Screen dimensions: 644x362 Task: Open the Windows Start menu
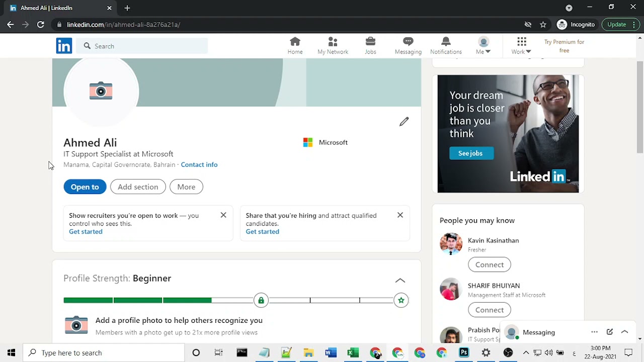point(12,352)
